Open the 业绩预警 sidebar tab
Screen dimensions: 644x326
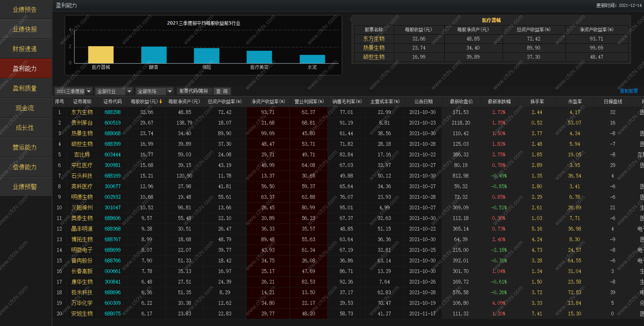25,187
